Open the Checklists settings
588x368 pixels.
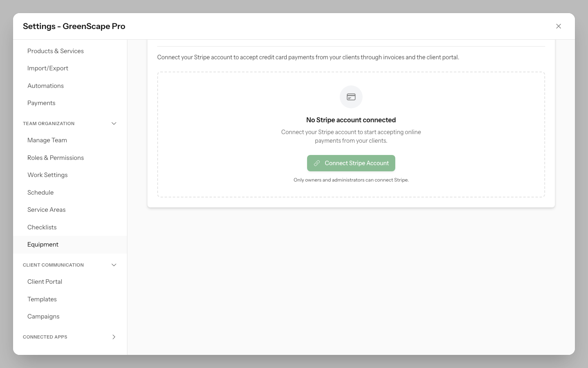[42, 227]
